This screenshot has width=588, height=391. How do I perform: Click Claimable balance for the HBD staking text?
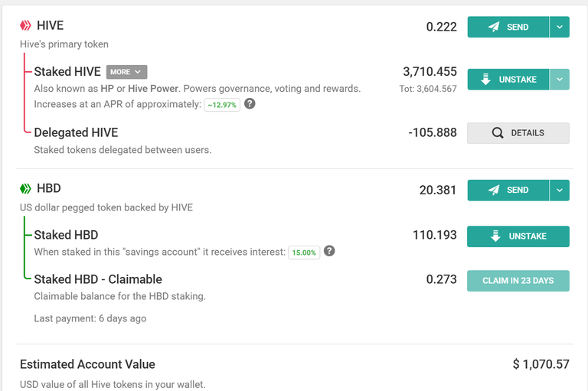point(120,297)
